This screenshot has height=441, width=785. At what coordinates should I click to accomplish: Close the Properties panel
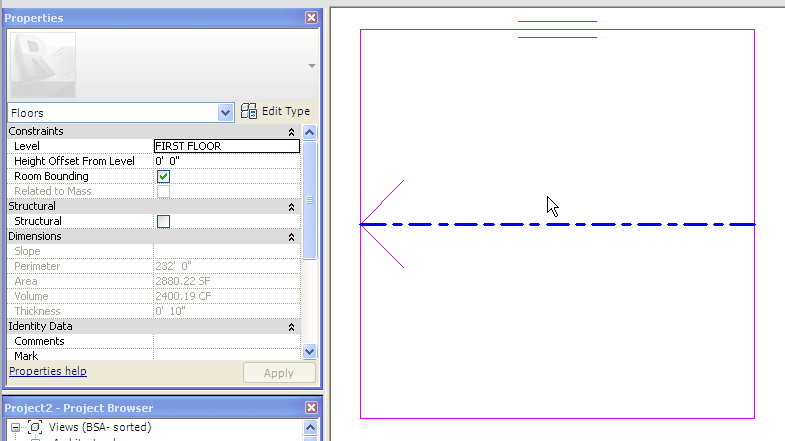tap(311, 18)
